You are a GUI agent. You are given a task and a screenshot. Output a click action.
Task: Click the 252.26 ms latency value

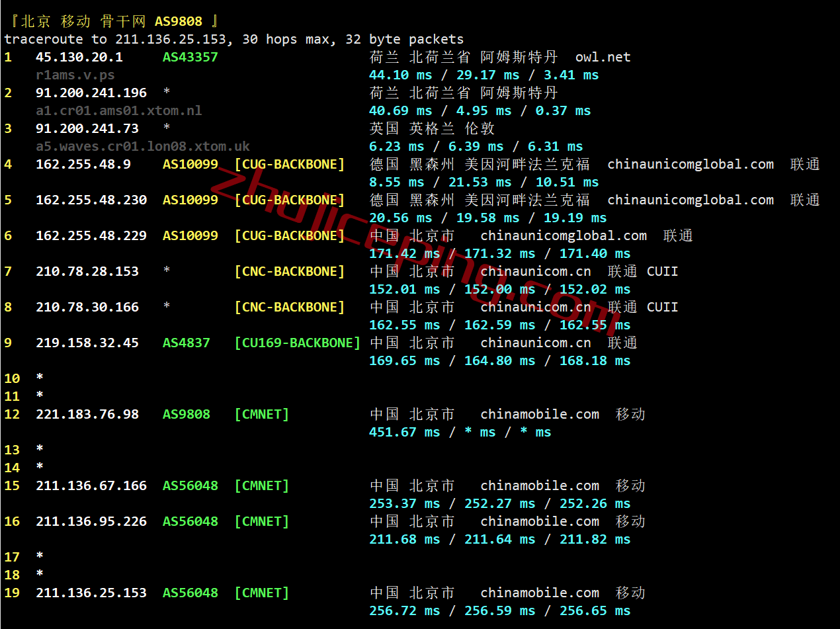[x=595, y=503]
